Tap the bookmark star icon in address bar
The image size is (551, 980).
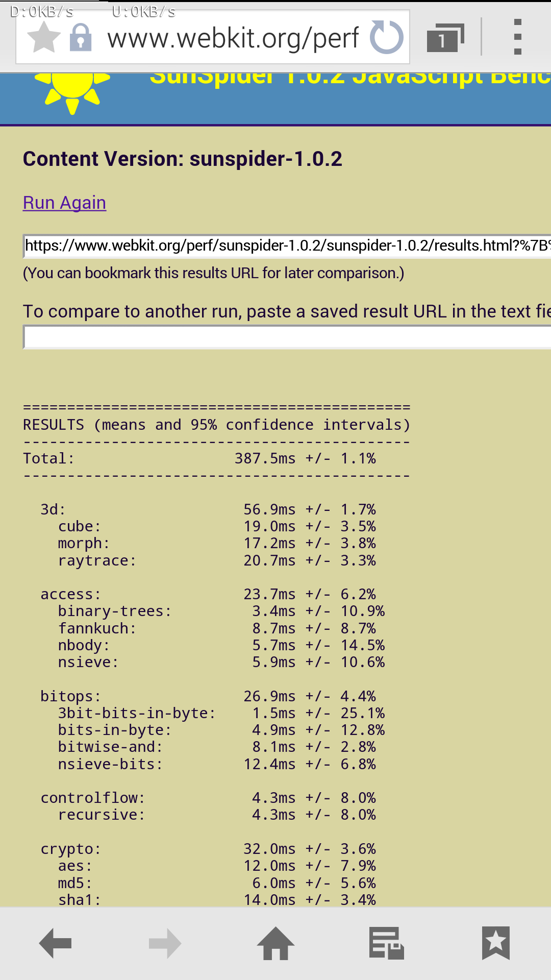point(43,37)
